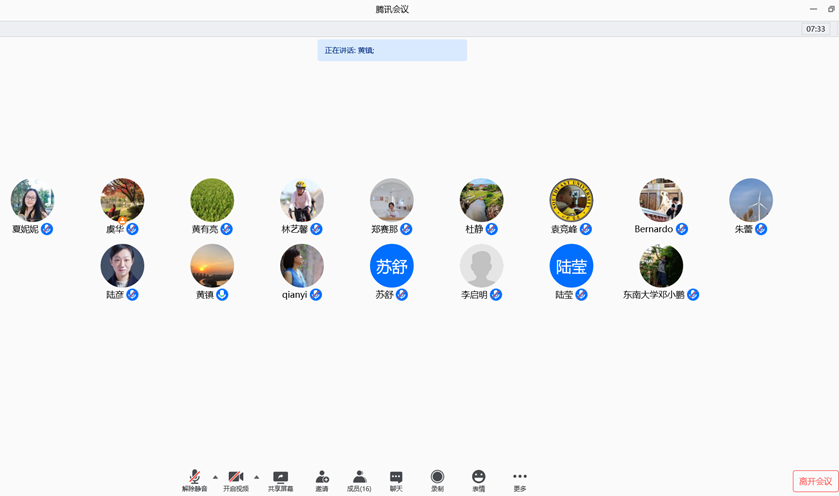The image size is (839, 496).
Task: Click the 腾讯会议 window title
Action: tap(392, 9)
